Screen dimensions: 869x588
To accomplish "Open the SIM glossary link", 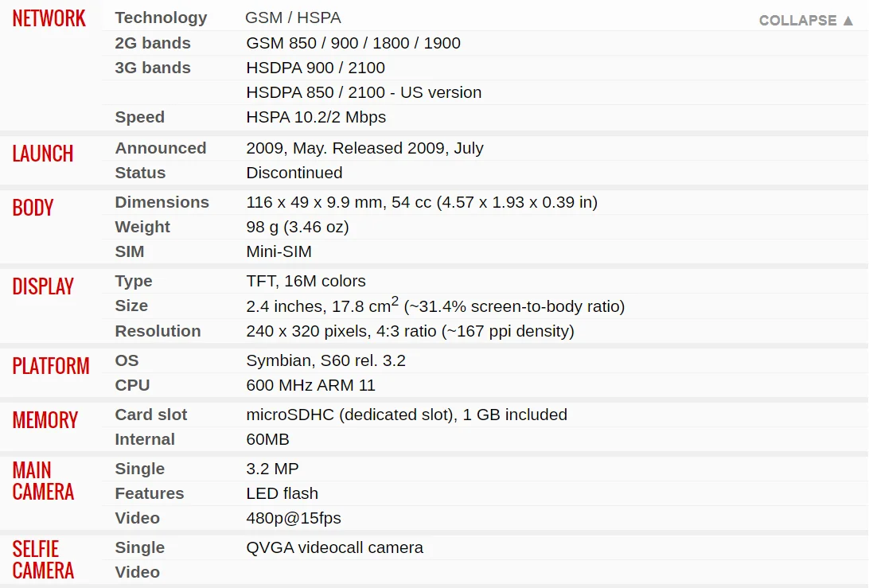I will [130, 251].
